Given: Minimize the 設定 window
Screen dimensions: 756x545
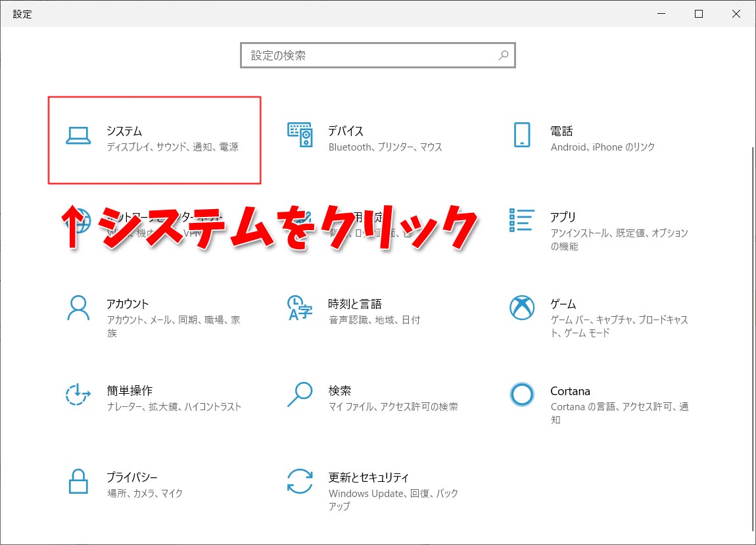Looking at the screenshot, I should 661,14.
